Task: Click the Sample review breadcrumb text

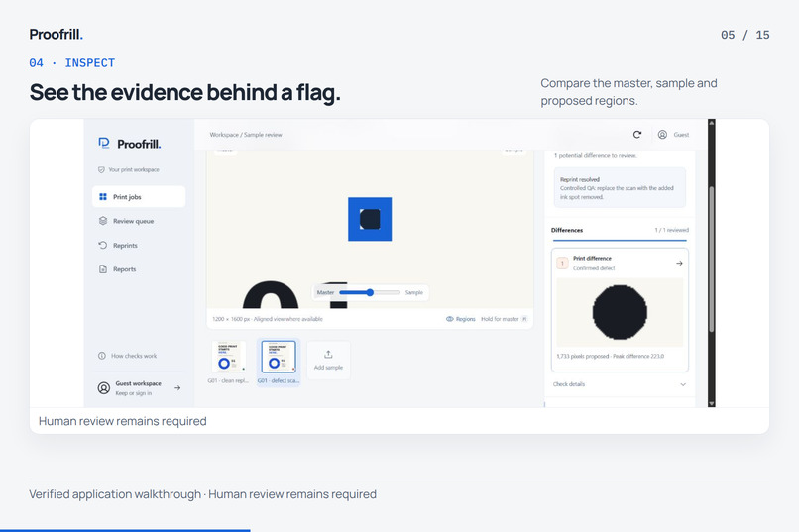Action: tap(263, 135)
